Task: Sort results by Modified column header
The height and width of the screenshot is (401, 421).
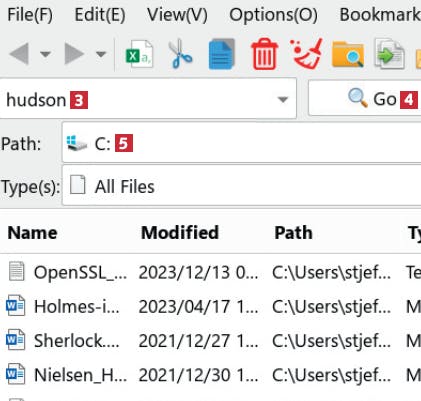Action: 180,232
